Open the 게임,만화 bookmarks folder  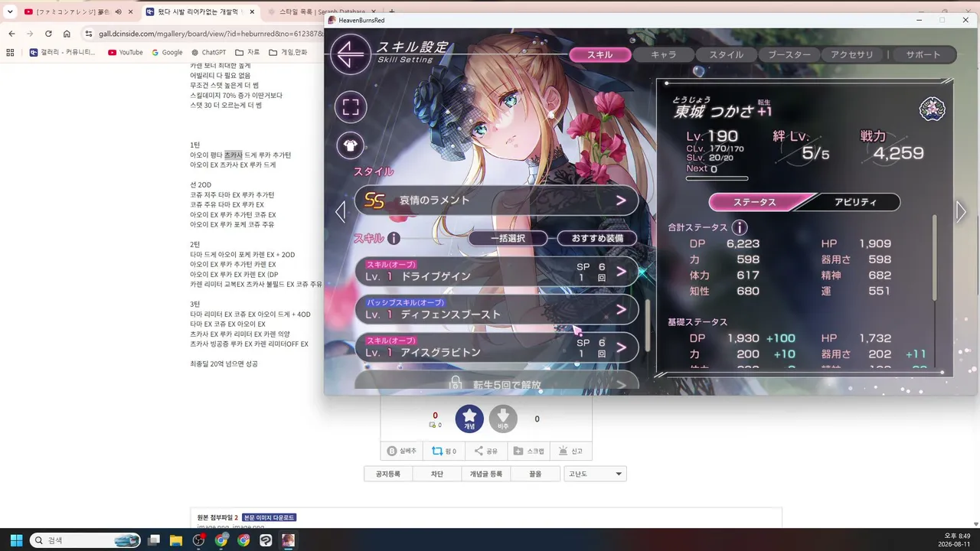point(288,52)
